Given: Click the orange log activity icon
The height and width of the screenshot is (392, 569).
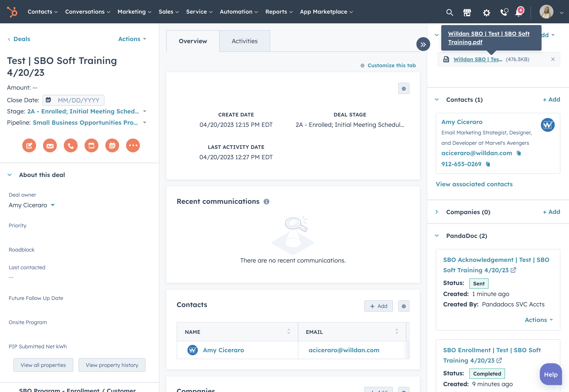Looking at the screenshot, I should (x=91, y=145).
